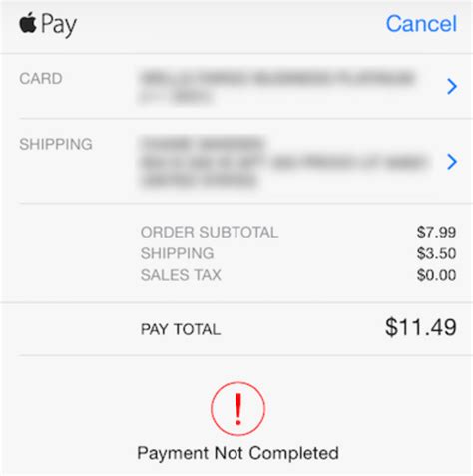The width and height of the screenshot is (473, 476).
Task: Tap the $3.50 shipping amount
Action: click(436, 253)
